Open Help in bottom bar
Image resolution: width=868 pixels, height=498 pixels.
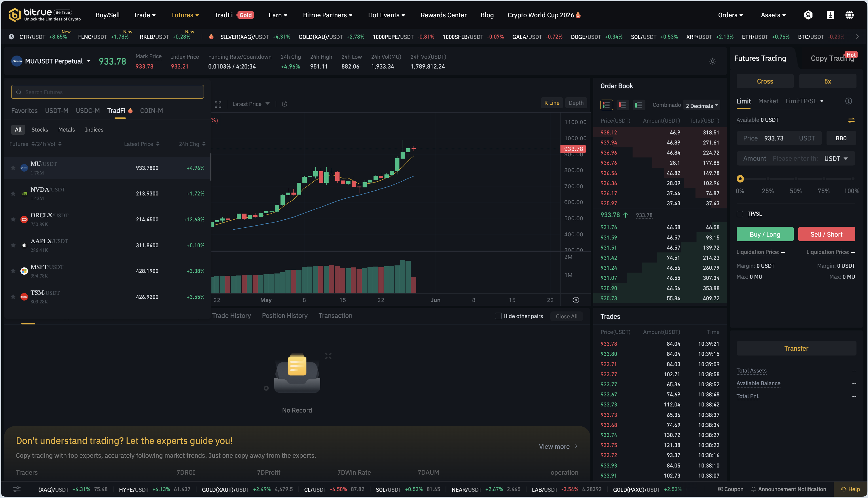(850, 489)
